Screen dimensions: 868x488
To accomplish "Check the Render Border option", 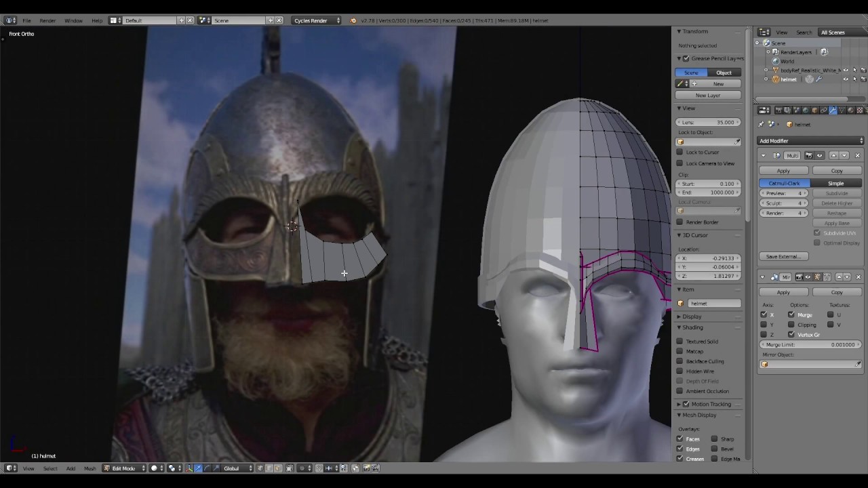I will tap(679, 222).
